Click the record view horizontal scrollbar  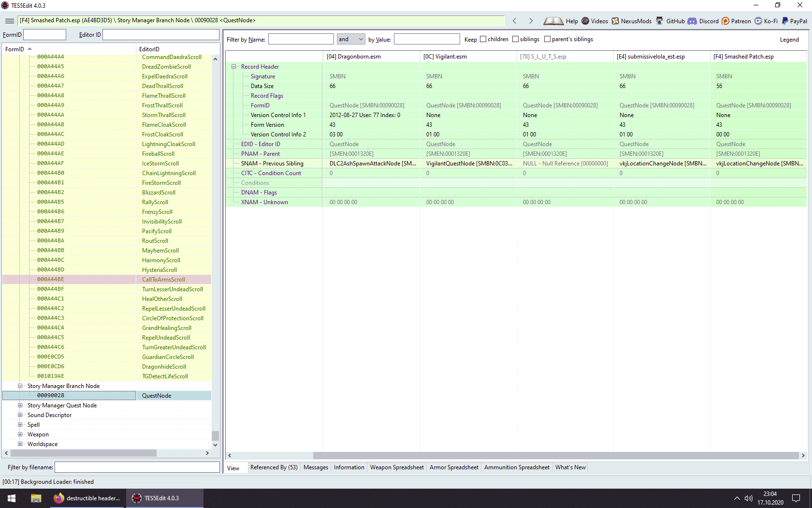point(556,455)
